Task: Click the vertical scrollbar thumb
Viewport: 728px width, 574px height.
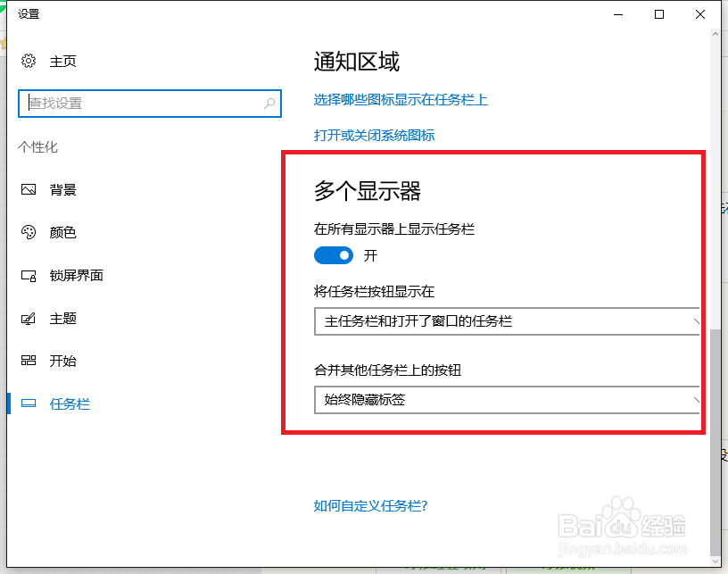Action: click(716, 442)
